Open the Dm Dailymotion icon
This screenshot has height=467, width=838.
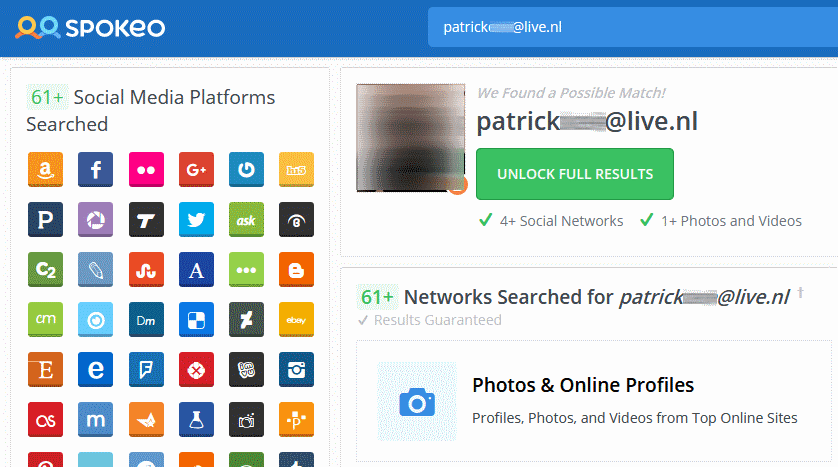coord(146,320)
